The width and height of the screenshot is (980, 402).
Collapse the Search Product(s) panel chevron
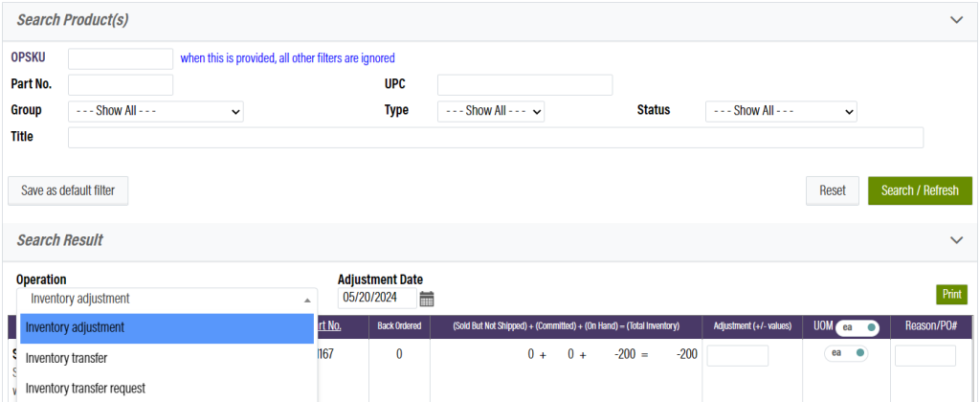click(955, 19)
